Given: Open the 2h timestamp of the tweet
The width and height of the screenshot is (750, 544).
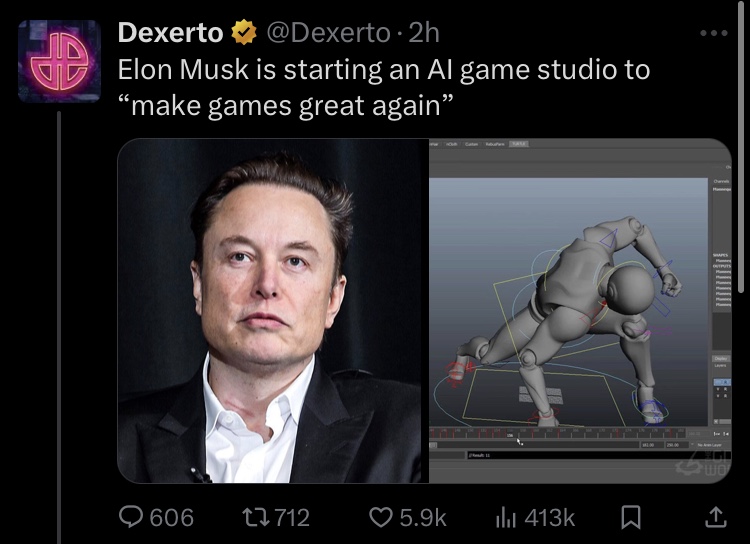Looking at the screenshot, I should pyautogui.click(x=424, y=33).
